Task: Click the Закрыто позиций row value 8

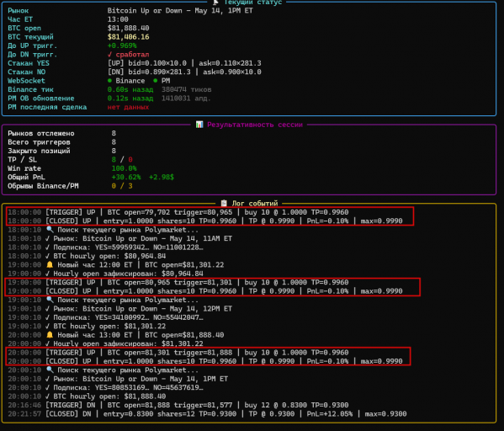Action: coord(114,151)
